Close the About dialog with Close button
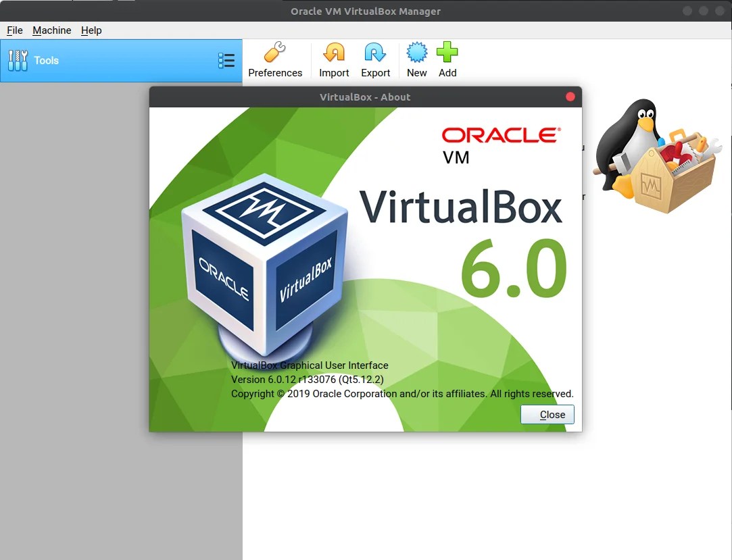The height and width of the screenshot is (560, 732). [547, 414]
